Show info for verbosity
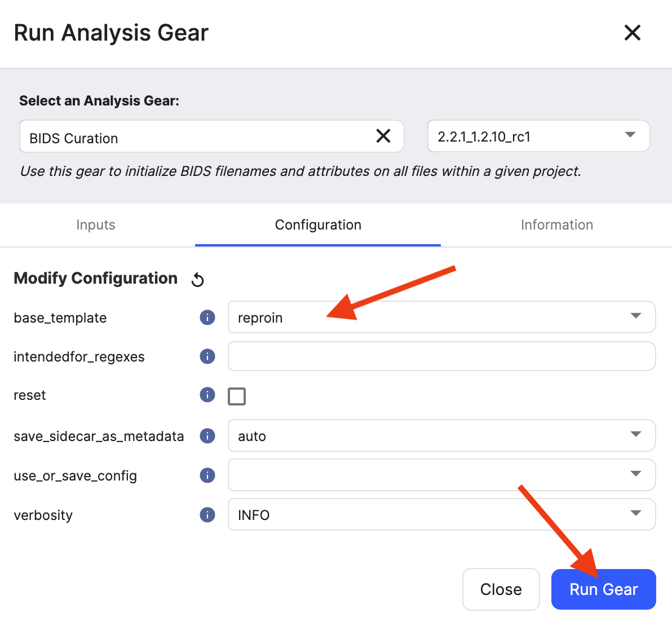Image resolution: width=672 pixels, height=626 pixels. 207,514
